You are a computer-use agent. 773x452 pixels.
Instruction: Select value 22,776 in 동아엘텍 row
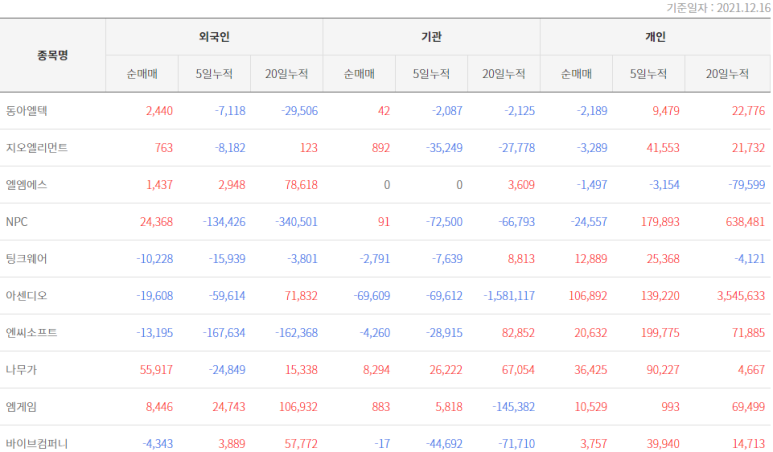point(748,111)
